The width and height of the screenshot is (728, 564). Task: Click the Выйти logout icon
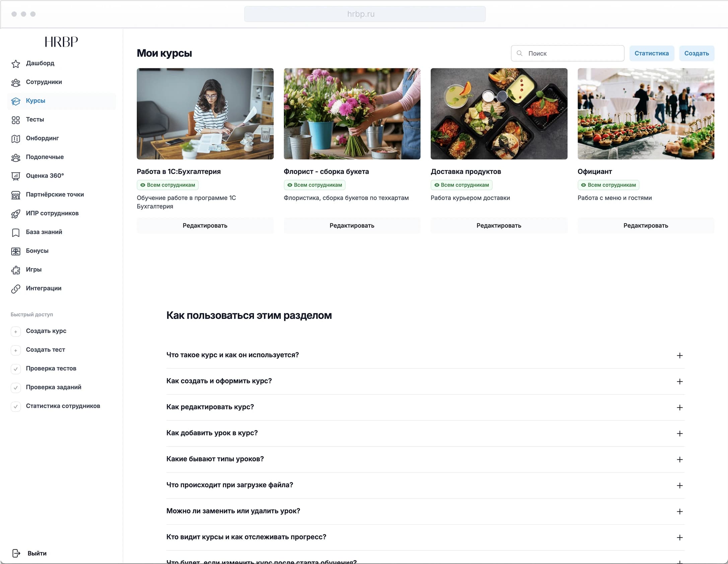coord(16,553)
